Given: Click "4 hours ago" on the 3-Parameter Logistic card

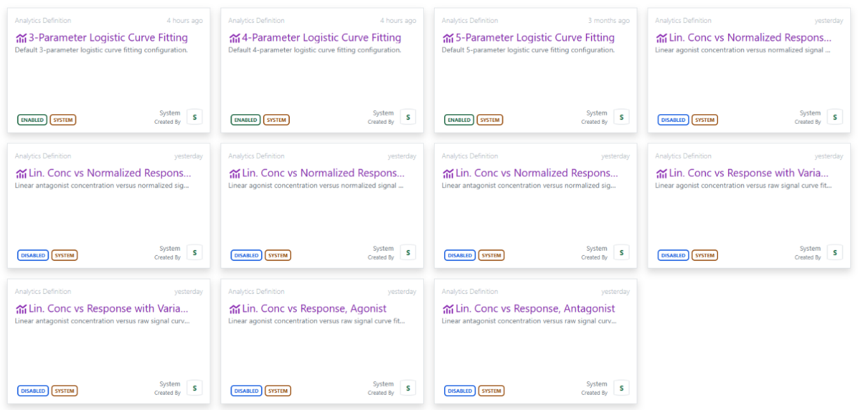Looking at the screenshot, I should coord(184,21).
